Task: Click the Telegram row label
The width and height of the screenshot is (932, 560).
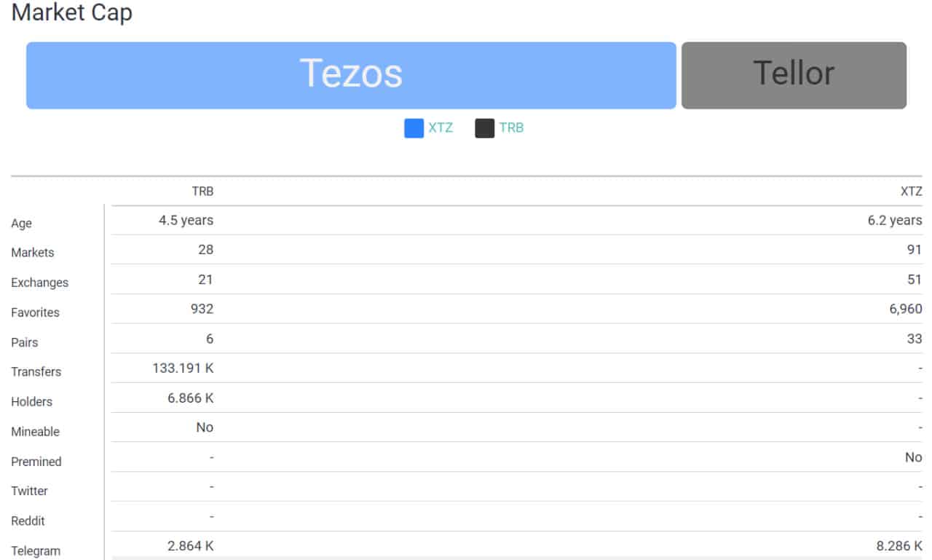Action: coord(36,551)
